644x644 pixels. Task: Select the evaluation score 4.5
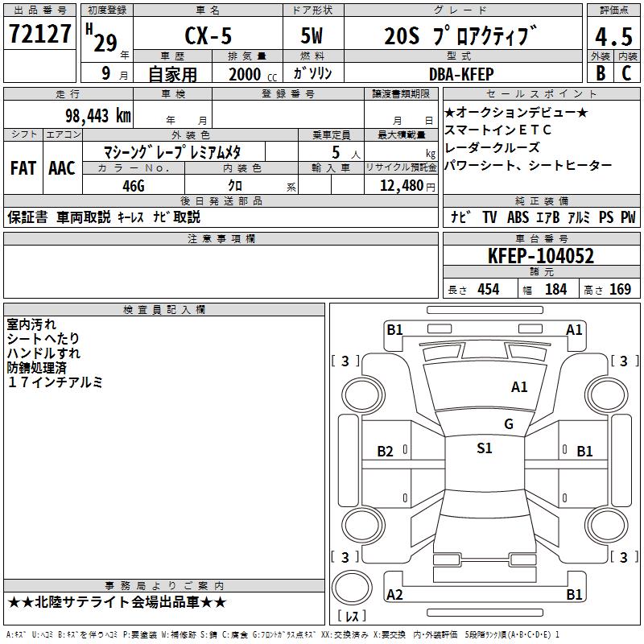tap(613, 37)
